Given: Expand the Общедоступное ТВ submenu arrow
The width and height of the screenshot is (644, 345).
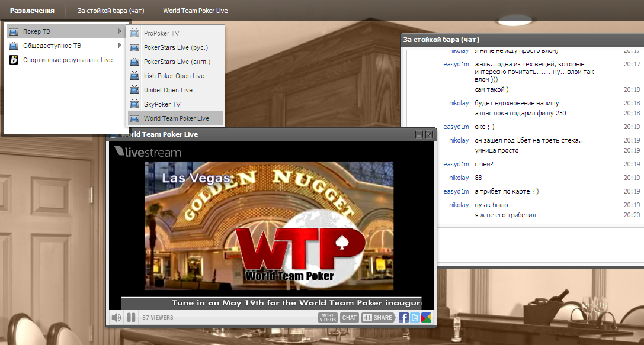Looking at the screenshot, I should [120, 46].
